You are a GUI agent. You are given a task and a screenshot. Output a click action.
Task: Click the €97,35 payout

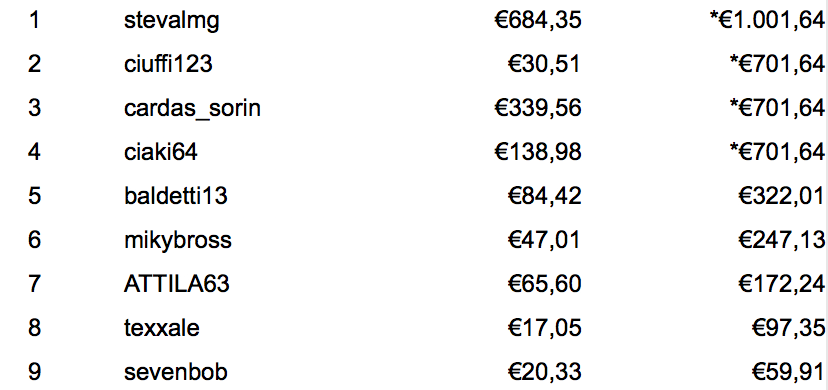tap(788, 328)
